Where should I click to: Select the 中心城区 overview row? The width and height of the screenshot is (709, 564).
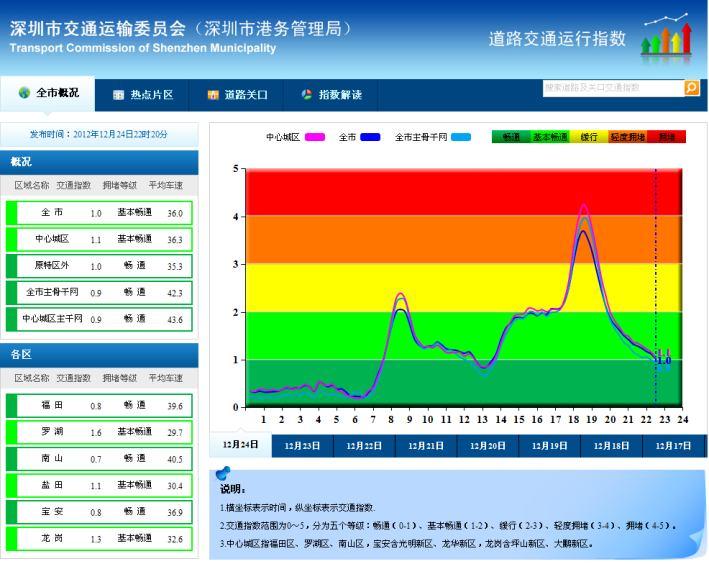pyautogui.click(x=99, y=239)
